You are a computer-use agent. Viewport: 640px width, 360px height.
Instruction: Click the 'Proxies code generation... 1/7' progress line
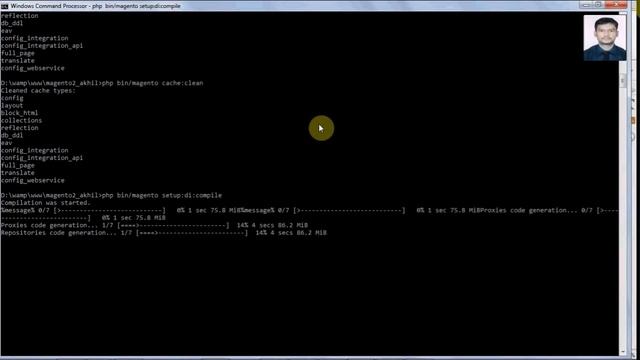point(154,225)
